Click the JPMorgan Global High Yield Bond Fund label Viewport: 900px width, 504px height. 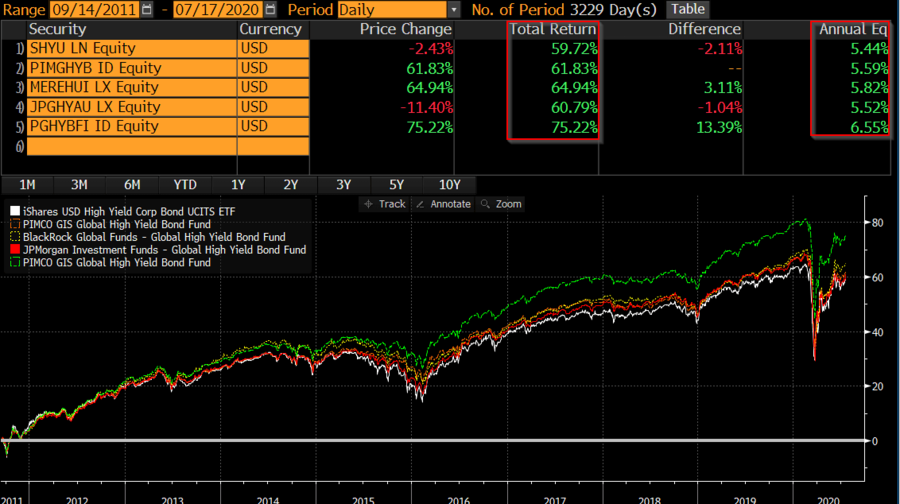pos(165,250)
